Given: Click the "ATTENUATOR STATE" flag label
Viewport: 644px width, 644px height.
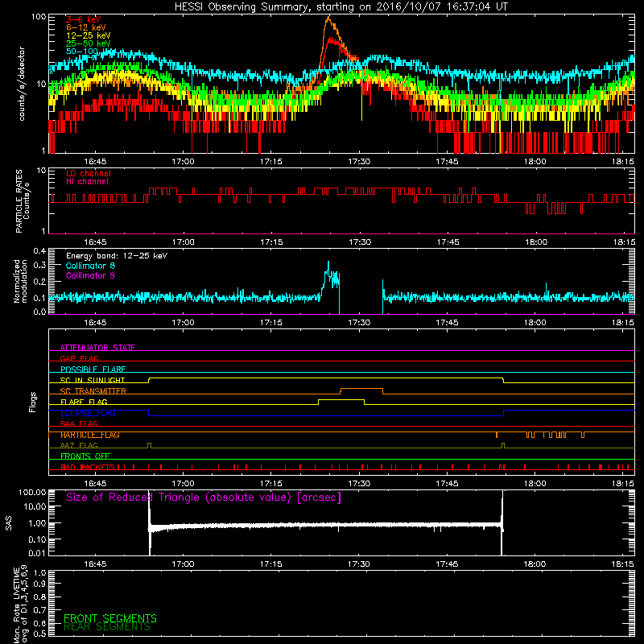Looking at the screenshot, I should click(x=97, y=348).
